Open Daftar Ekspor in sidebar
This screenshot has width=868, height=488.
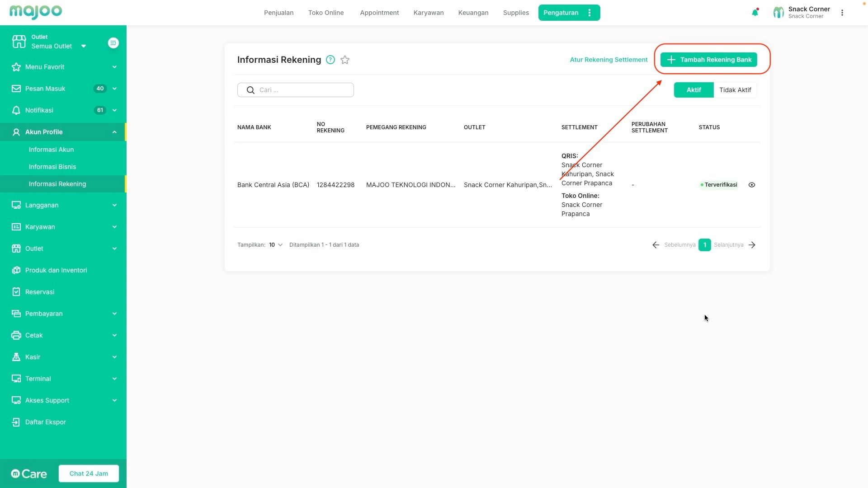tap(45, 422)
